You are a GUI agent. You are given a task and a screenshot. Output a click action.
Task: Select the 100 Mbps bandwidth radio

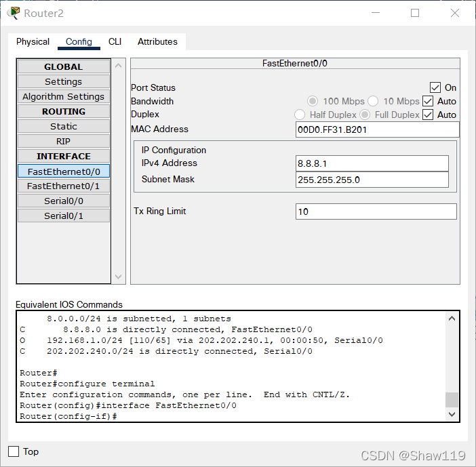313,101
